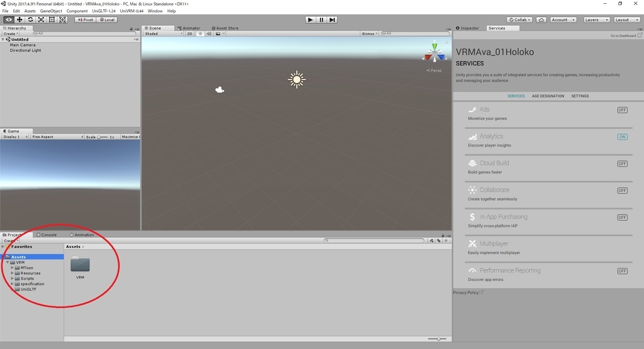Open the Gizmos dropdown
Screen dimensions: 644x349
[x=369, y=34]
